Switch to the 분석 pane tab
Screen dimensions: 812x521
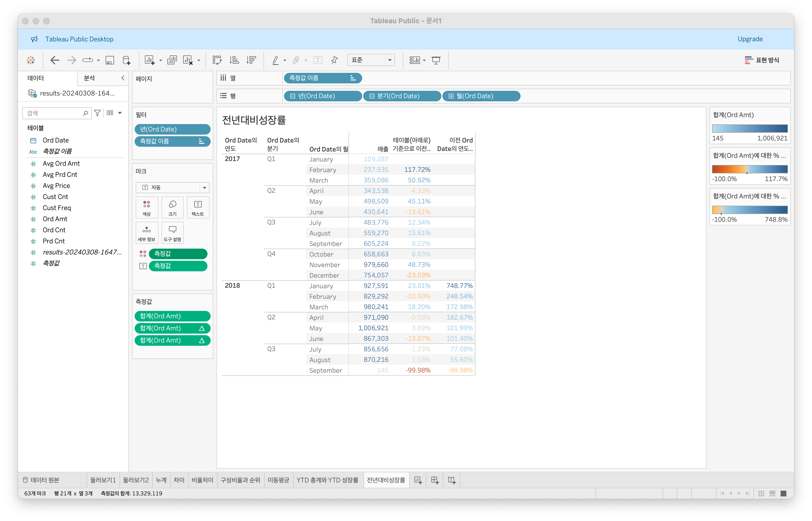click(89, 78)
